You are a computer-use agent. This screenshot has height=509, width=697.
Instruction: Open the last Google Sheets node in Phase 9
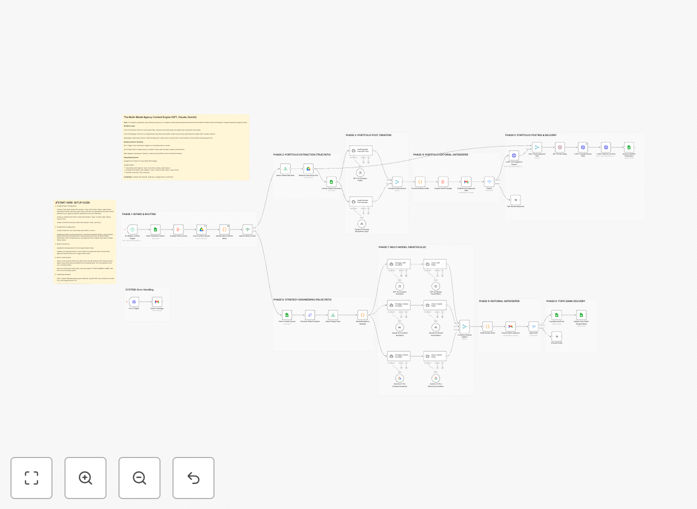coord(581,315)
